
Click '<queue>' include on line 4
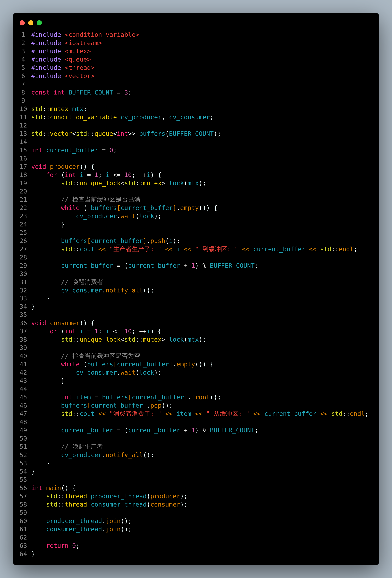(x=78, y=60)
